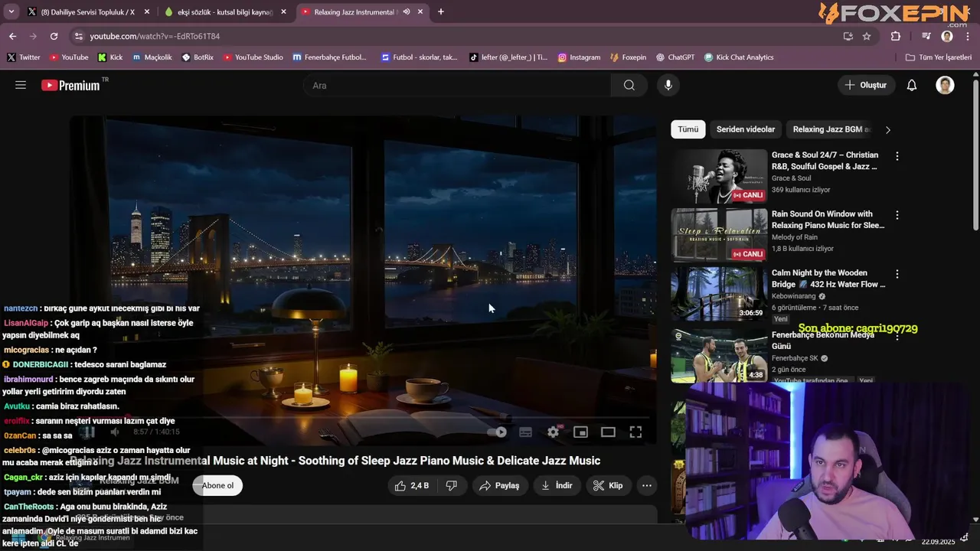Close the ekşi sözlük tab
The width and height of the screenshot is (980, 551).
point(283,11)
